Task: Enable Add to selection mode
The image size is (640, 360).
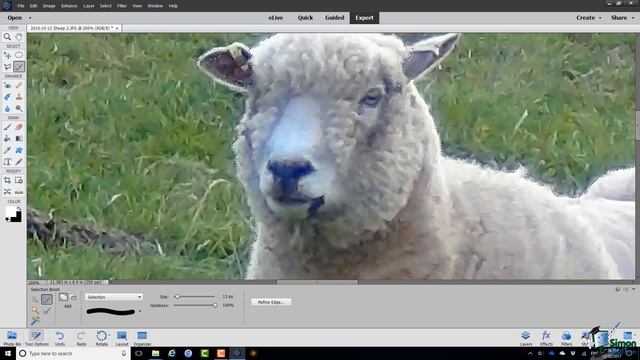Action: (63, 297)
